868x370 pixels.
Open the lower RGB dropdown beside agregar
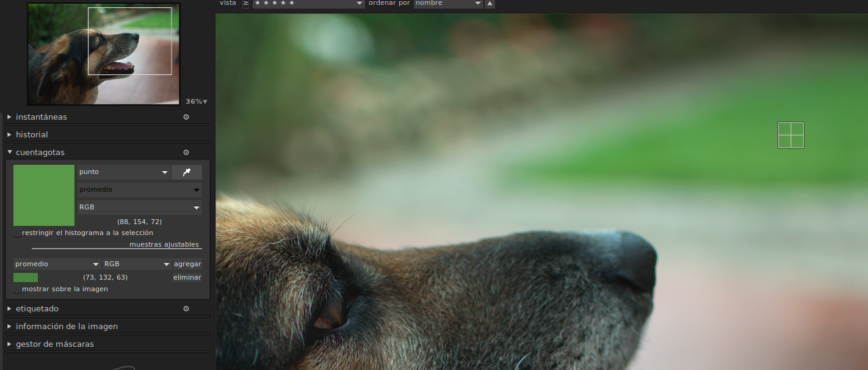(137, 264)
